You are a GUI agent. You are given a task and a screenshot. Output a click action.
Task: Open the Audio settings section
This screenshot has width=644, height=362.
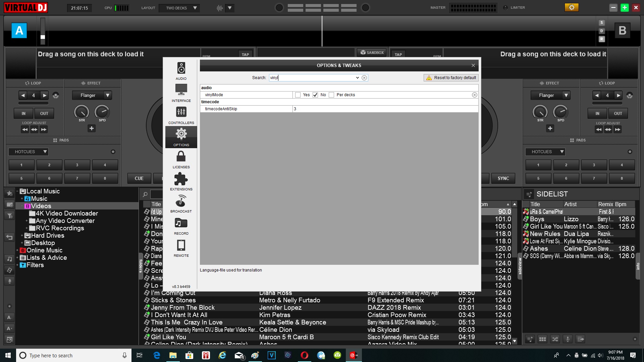tap(181, 71)
